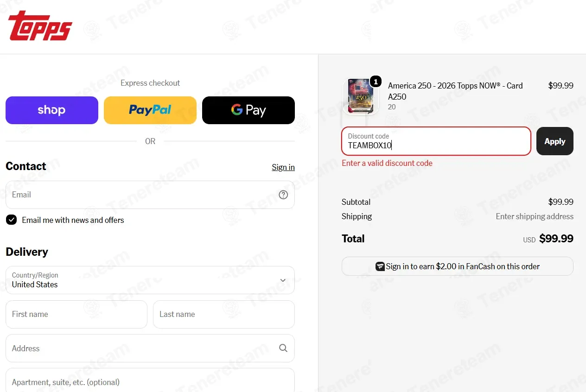The height and width of the screenshot is (392, 586).
Task: Click the FanCash flag icon
Action: tap(380, 266)
